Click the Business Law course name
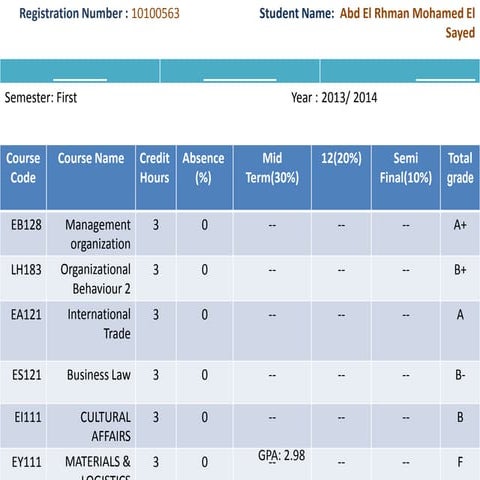Viewport: 480px width, 480px height. click(x=99, y=375)
